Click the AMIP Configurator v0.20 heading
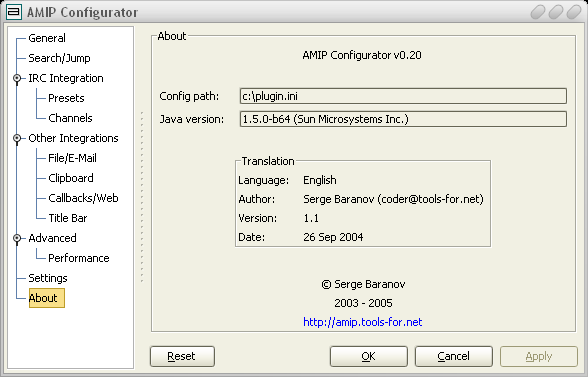This screenshot has width=588, height=377. (362, 55)
